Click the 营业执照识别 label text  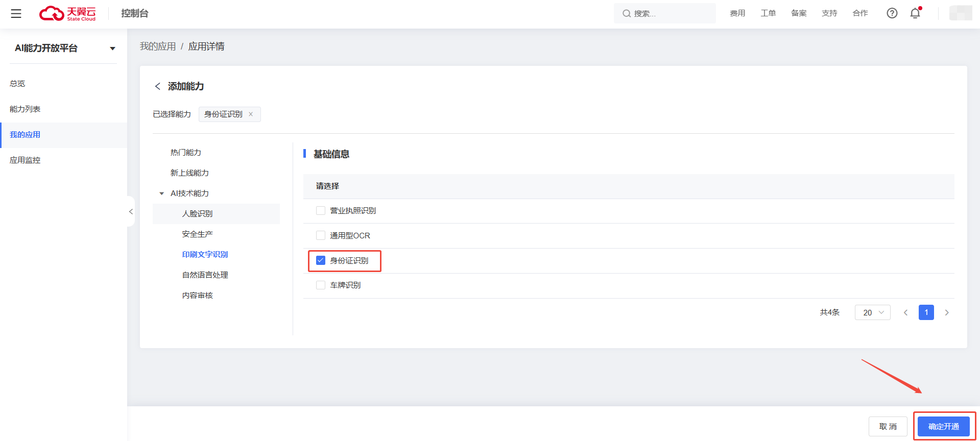pyautogui.click(x=353, y=211)
